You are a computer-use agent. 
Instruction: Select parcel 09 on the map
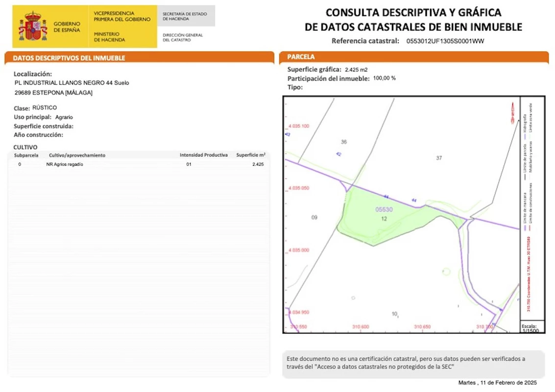(314, 217)
